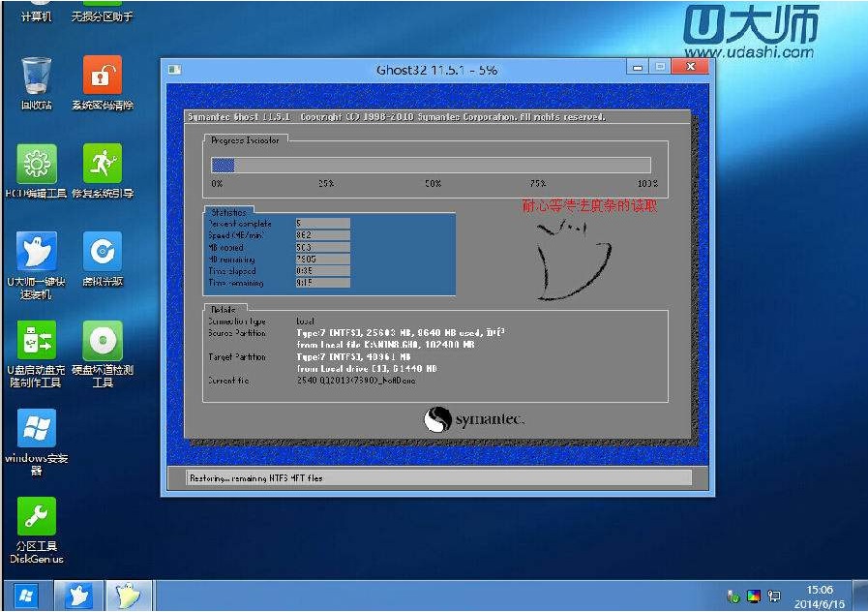
Task: Select the 无损分区助手 desktop shortcut label
Action: coord(103,16)
